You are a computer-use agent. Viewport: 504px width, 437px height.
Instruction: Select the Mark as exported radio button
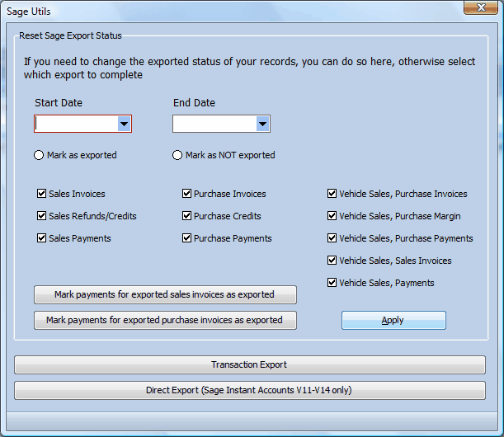pyautogui.click(x=39, y=155)
